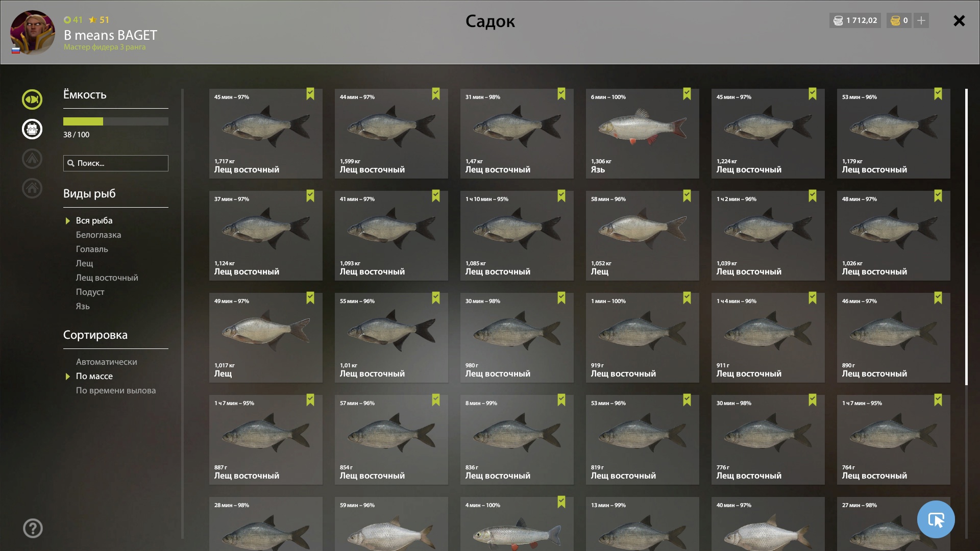This screenshot has width=980, height=551.
Task: Toggle bookmark on 1,017 кг Лещ card
Action: 310,298
